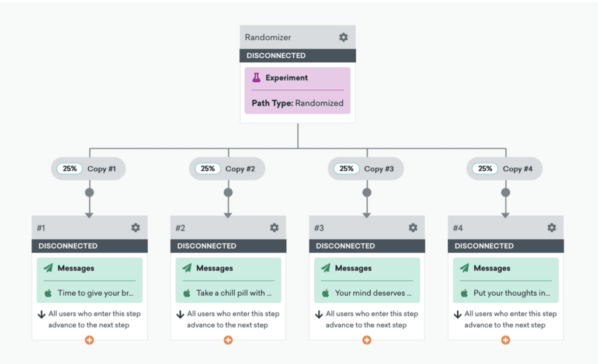
Task: Click the Copy #4 path pill
Action: coord(505,169)
